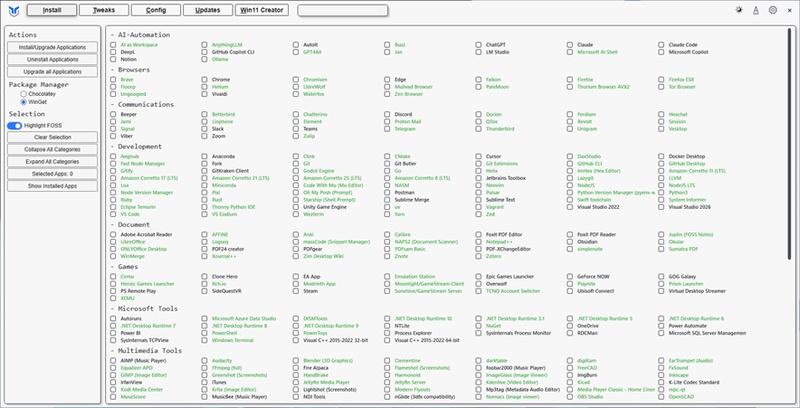Tick the Adobe Acrobat Reader checkbox
Image resolution: width=800 pixels, height=408 pixels.
113,235
